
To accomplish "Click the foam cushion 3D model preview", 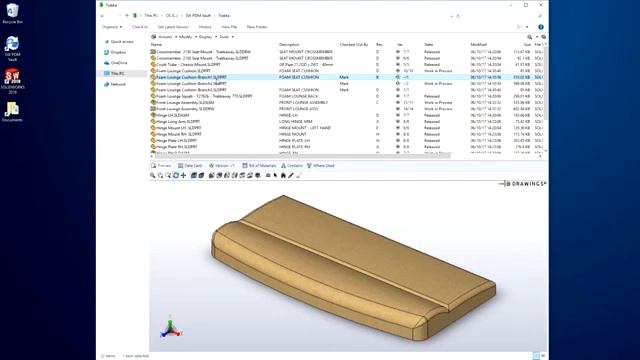I will (x=353, y=269).
